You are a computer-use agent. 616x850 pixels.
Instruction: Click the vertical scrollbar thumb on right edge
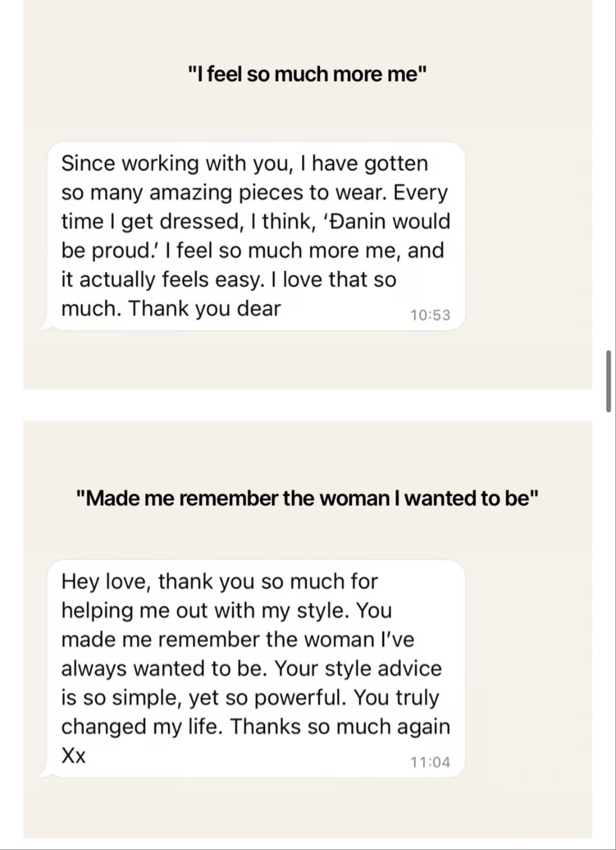point(608,381)
